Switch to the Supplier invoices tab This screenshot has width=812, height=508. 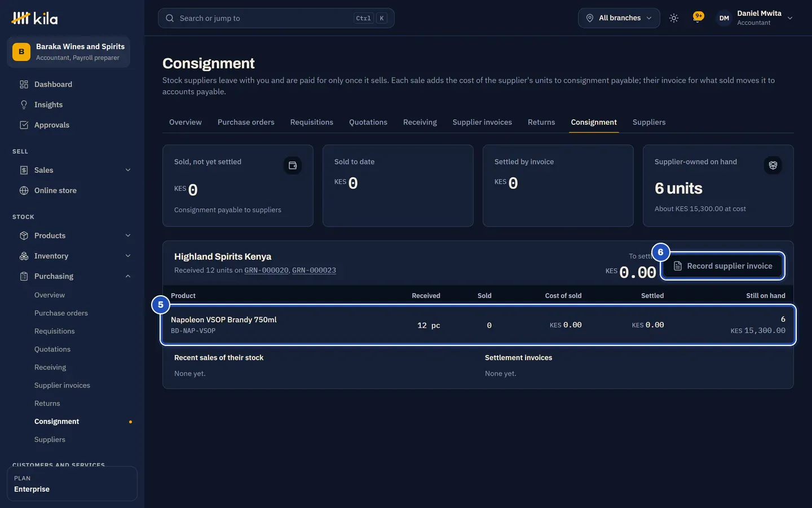(x=482, y=122)
